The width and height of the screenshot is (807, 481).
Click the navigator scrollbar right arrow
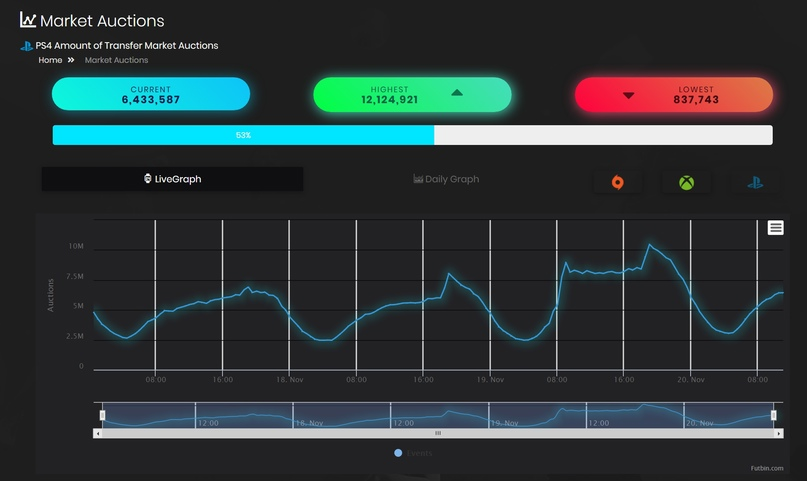[x=779, y=434]
